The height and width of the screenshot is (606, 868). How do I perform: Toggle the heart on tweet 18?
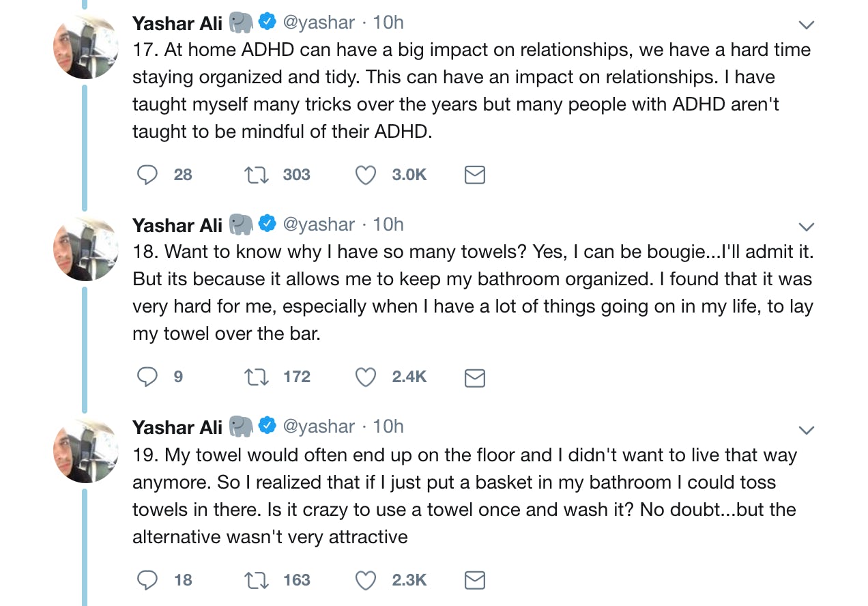click(365, 377)
